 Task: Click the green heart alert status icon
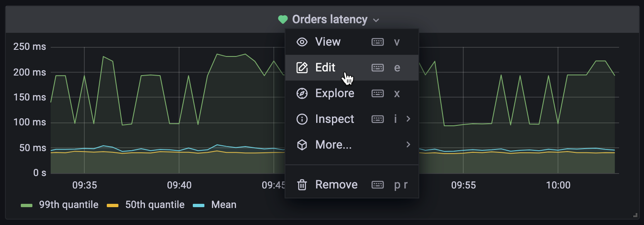click(283, 20)
